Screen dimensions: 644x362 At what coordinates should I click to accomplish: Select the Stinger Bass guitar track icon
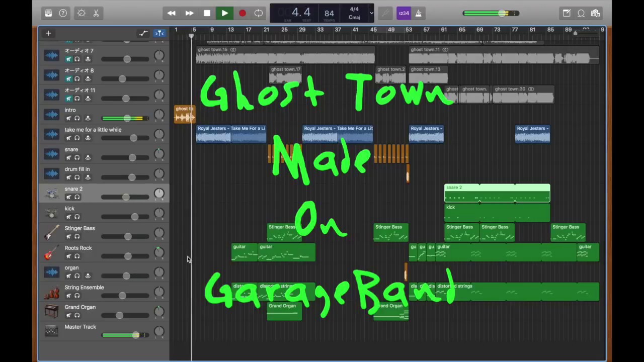pos(51,232)
